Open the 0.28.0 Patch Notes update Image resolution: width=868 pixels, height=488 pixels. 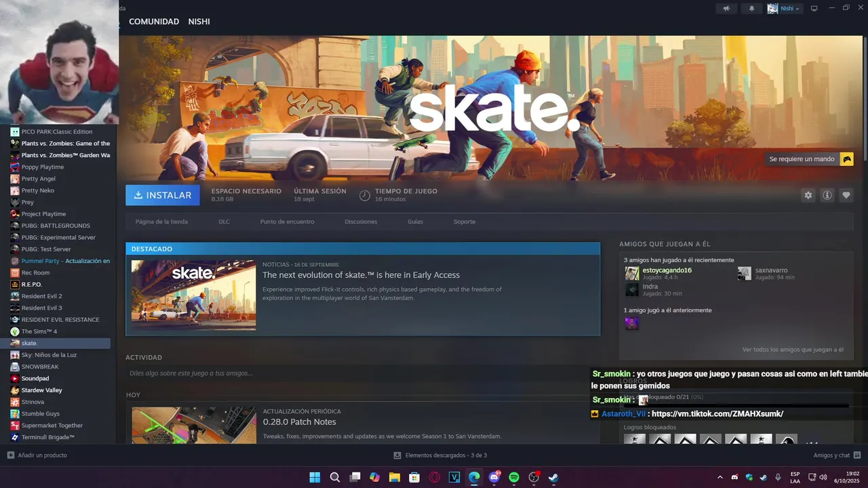299,422
